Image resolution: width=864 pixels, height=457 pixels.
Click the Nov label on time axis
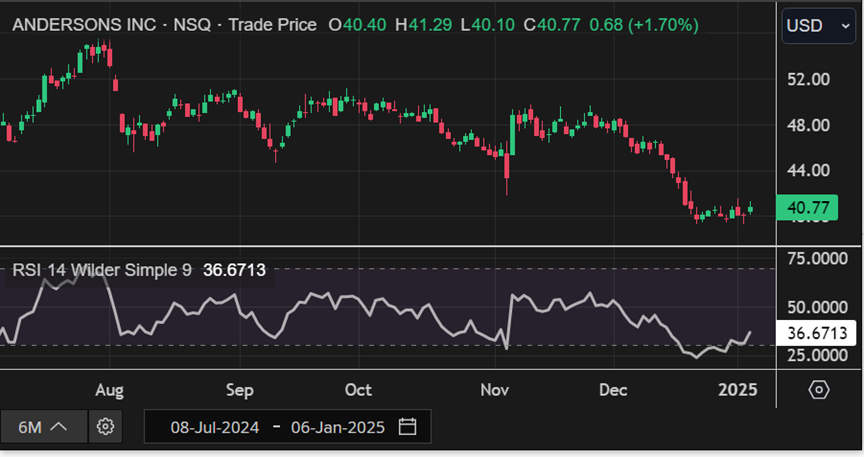click(494, 390)
